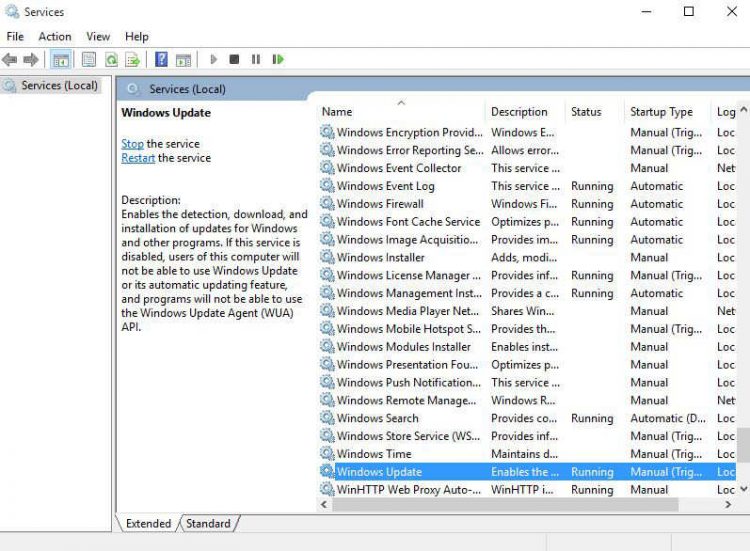Select the Windows License Manager row

(x=528, y=276)
